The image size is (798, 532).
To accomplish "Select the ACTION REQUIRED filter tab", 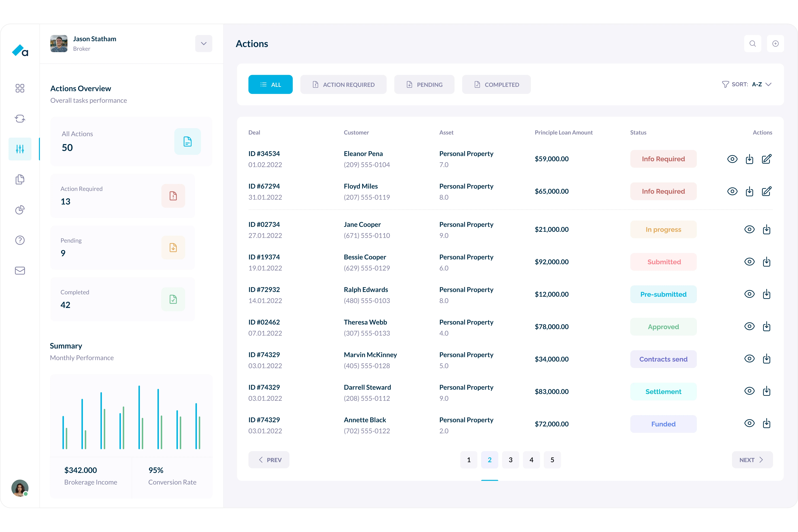I will pos(343,84).
